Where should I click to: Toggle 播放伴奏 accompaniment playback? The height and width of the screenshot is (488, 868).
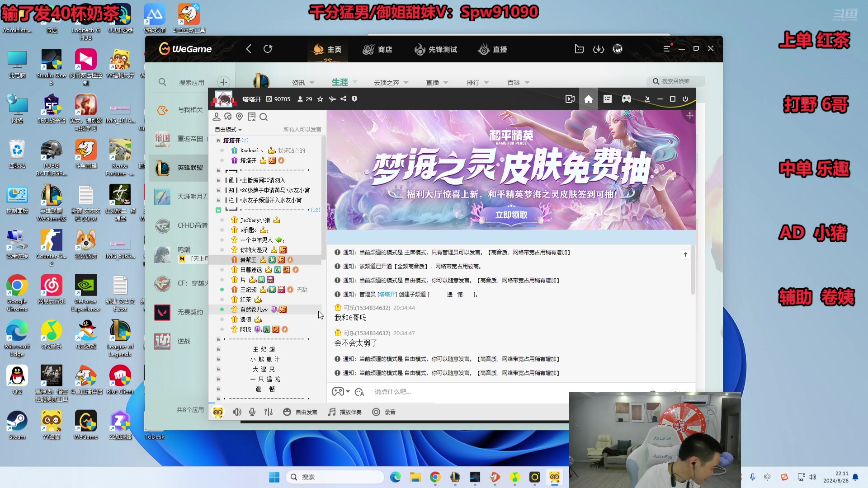tap(344, 412)
